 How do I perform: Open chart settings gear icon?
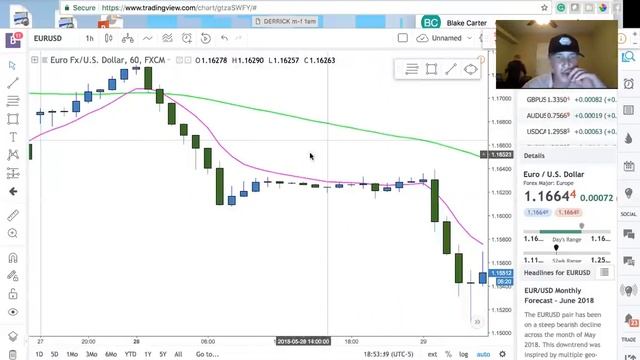[502, 354]
